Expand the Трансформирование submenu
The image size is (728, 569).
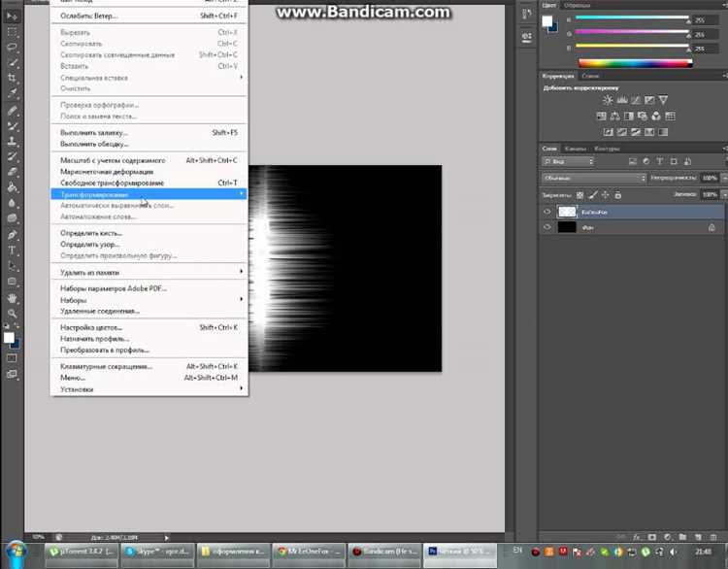pyautogui.click(x=149, y=194)
